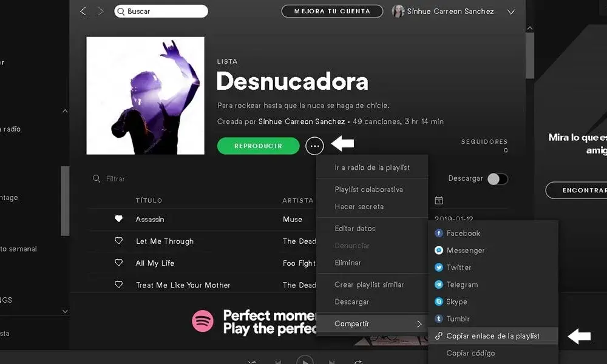Open the three-dot more options button
Image resolution: width=607 pixels, height=364 pixels.
tap(314, 146)
